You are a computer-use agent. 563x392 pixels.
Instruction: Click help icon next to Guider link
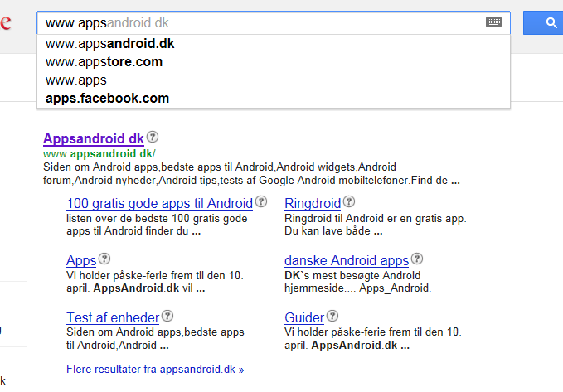(332, 316)
